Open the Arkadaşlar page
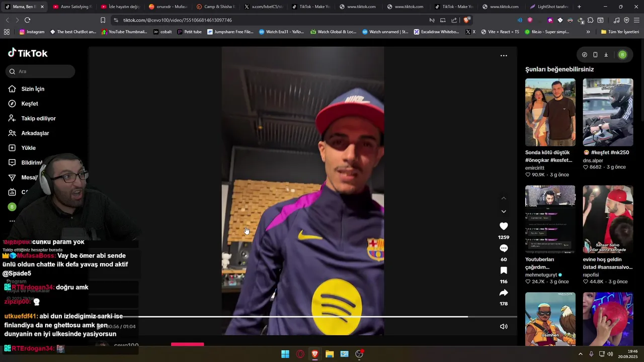This screenshot has height=362, width=644. 35,133
